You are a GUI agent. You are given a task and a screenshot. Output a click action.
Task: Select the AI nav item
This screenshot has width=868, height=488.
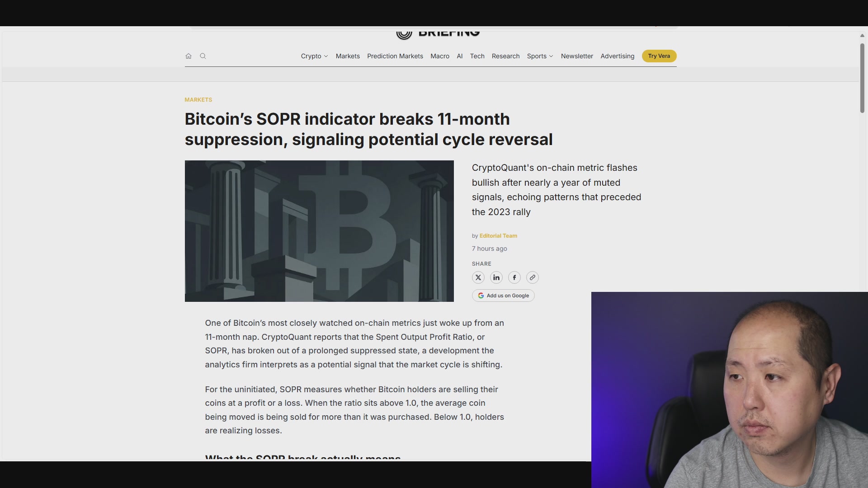pos(460,56)
